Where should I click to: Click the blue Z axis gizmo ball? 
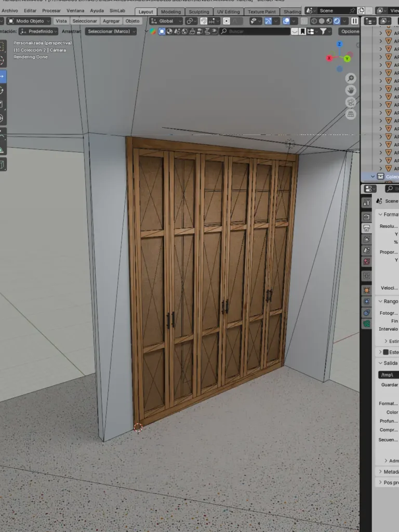(x=339, y=44)
